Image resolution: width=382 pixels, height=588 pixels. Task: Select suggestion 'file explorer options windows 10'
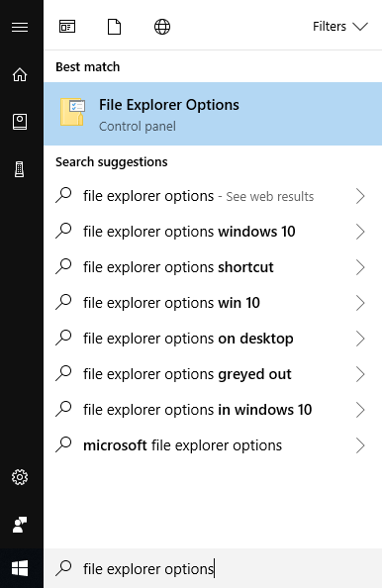(x=213, y=232)
